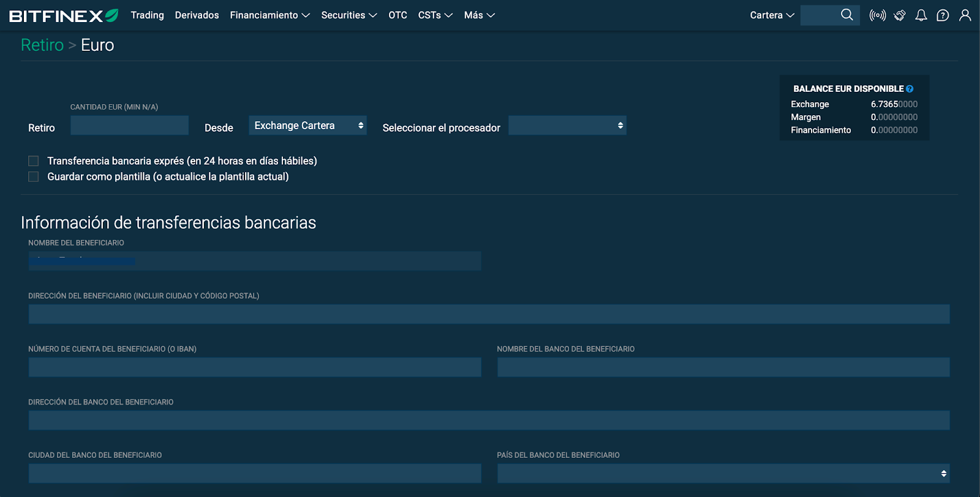Focus Nombre del banco del beneficiario field
Image resolution: width=980 pixels, height=497 pixels.
[x=723, y=367]
